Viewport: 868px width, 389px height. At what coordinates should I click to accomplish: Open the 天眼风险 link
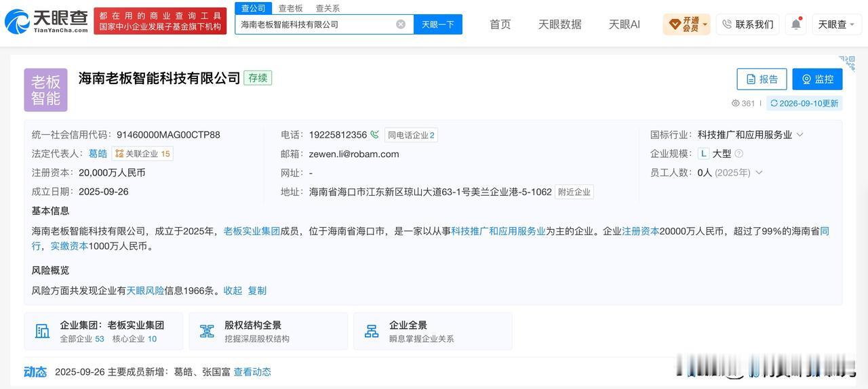pyautogui.click(x=145, y=290)
